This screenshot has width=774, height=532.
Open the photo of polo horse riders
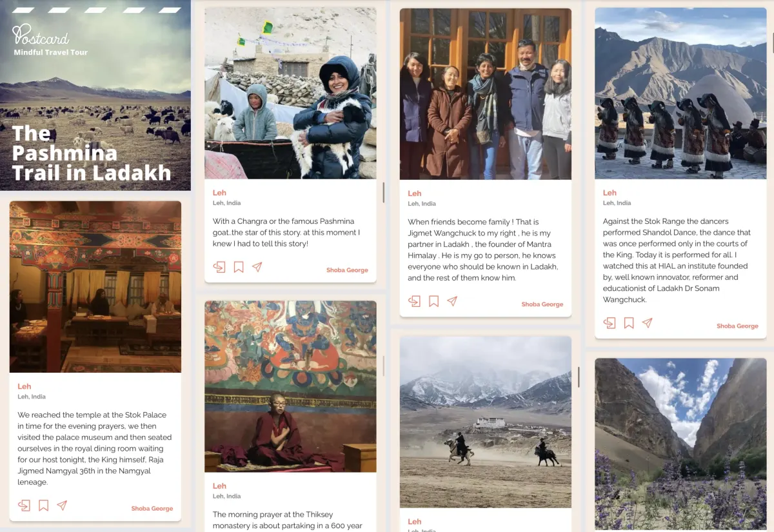pyautogui.click(x=486, y=422)
